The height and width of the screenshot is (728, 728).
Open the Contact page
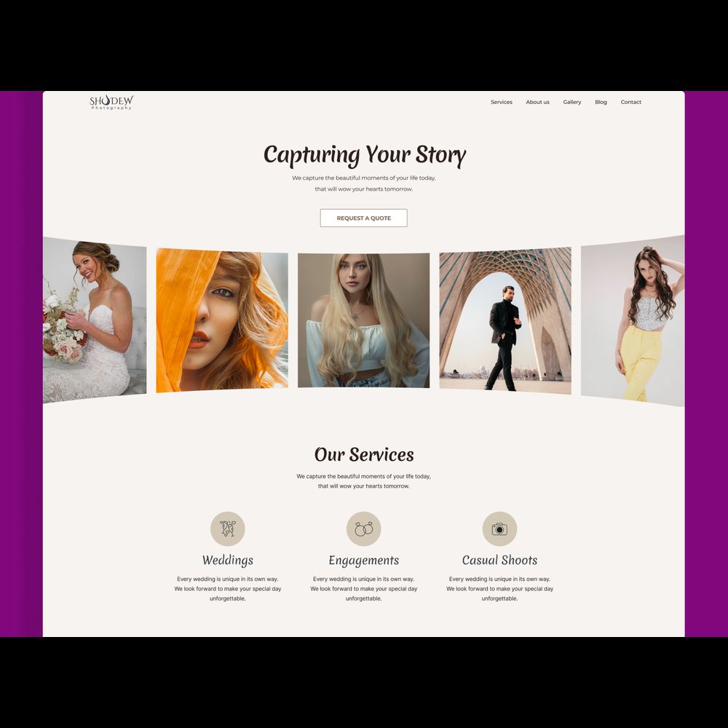tap(631, 102)
